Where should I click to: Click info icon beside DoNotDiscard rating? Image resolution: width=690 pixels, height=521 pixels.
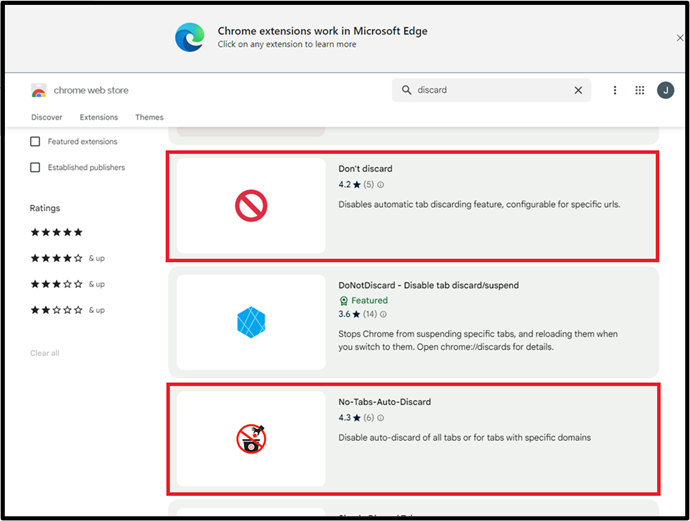[x=383, y=314]
